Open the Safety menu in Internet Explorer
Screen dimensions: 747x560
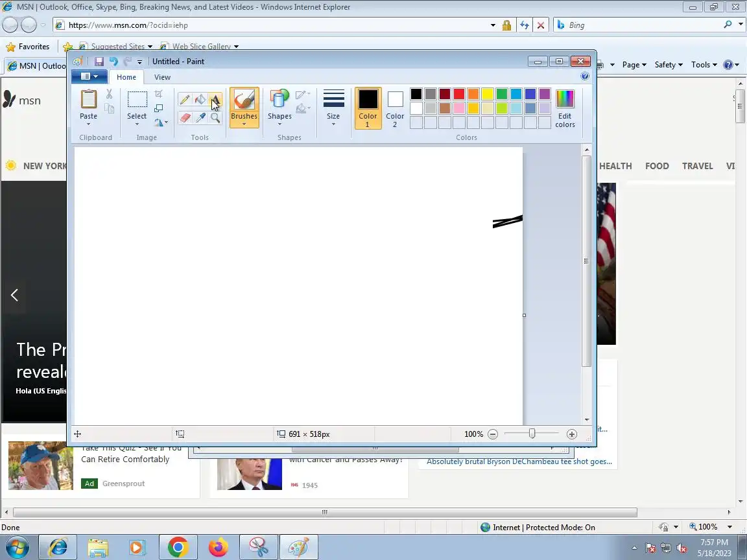click(x=669, y=65)
